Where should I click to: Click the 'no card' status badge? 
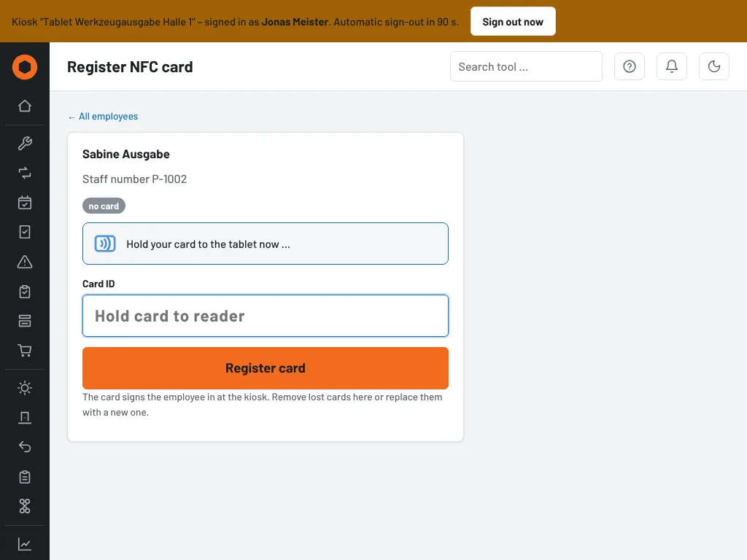coord(104,206)
